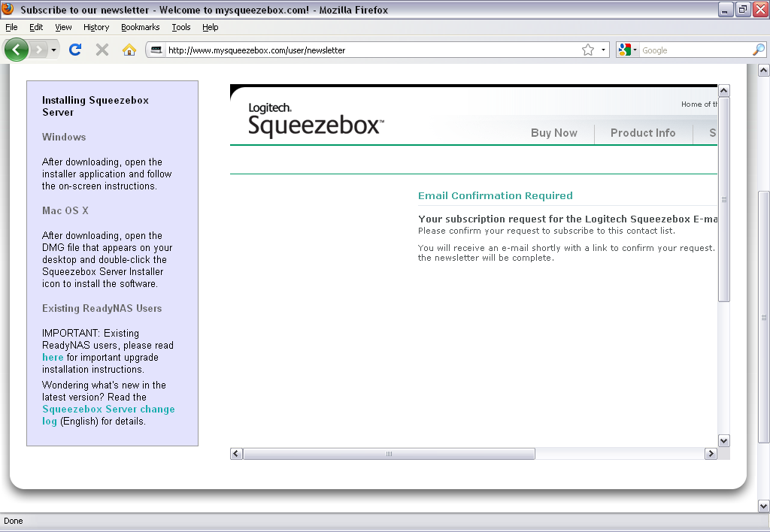Click the Buy Now navigation tab

click(553, 133)
